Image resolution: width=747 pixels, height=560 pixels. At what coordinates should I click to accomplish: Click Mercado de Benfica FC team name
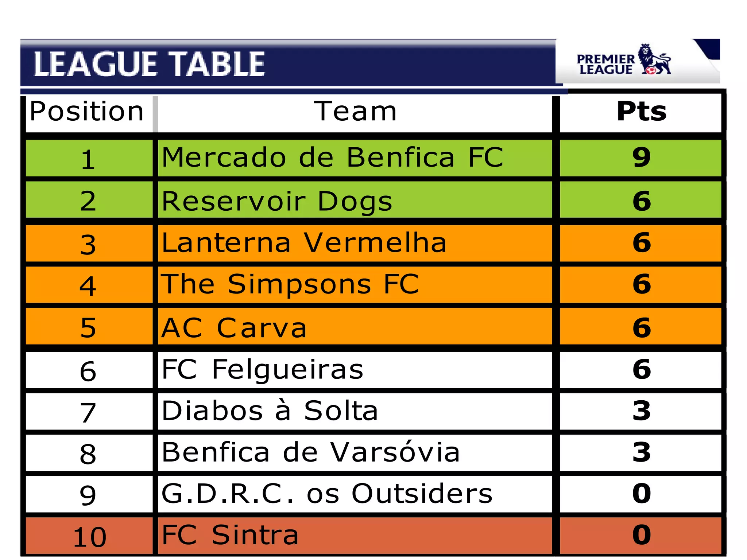332,157
